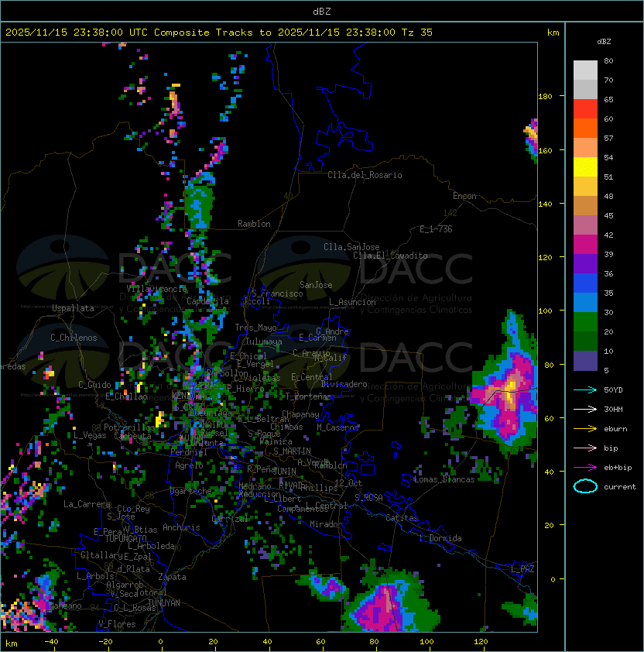Screen dimensions: 644x652
Task: Click the 'Anchoris' map label
Action: (x=181, y=527)
